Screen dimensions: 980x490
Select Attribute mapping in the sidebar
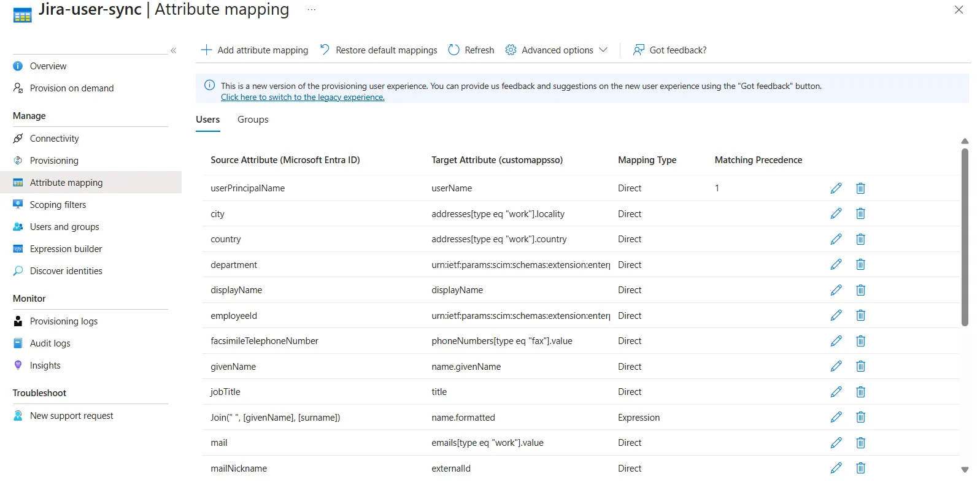91,183
